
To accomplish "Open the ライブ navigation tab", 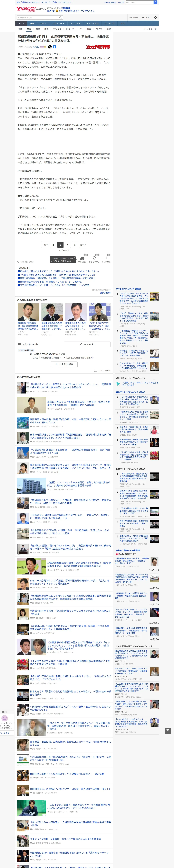I will pos(43,24).
